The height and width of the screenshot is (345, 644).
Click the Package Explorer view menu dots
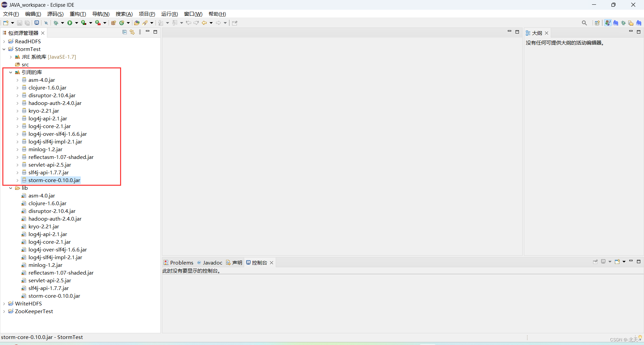(x=140, y=32)
